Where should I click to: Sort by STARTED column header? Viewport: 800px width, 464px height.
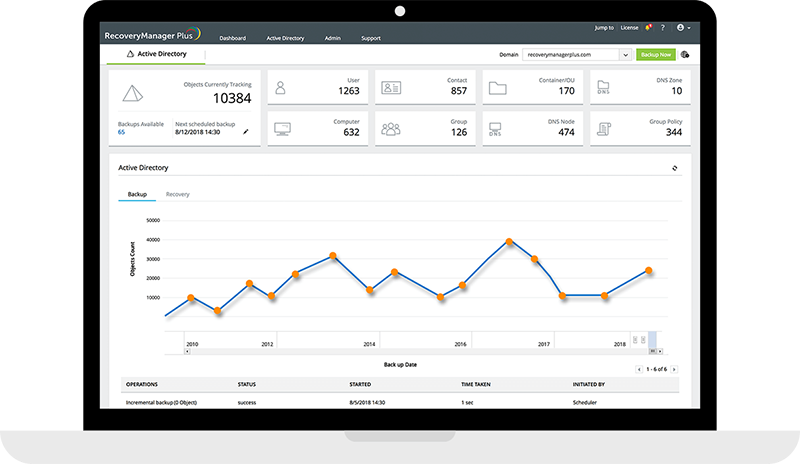click(x=360, y=384)
